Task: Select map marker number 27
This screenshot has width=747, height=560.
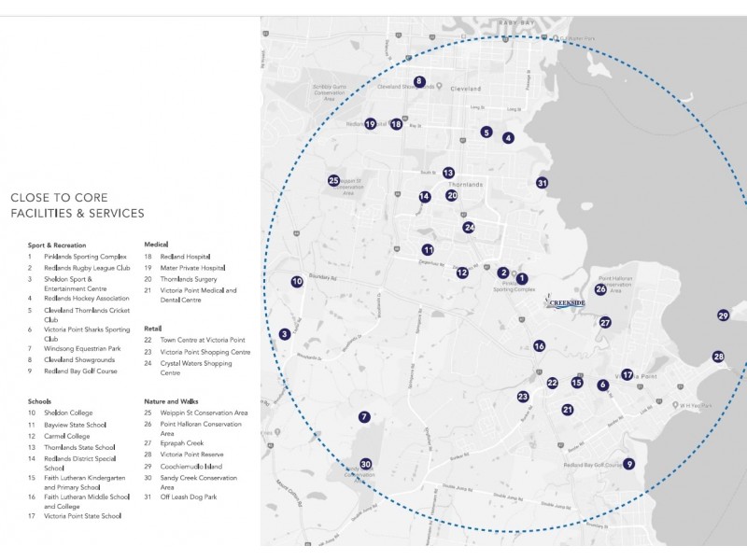Action: click(605, 322)
